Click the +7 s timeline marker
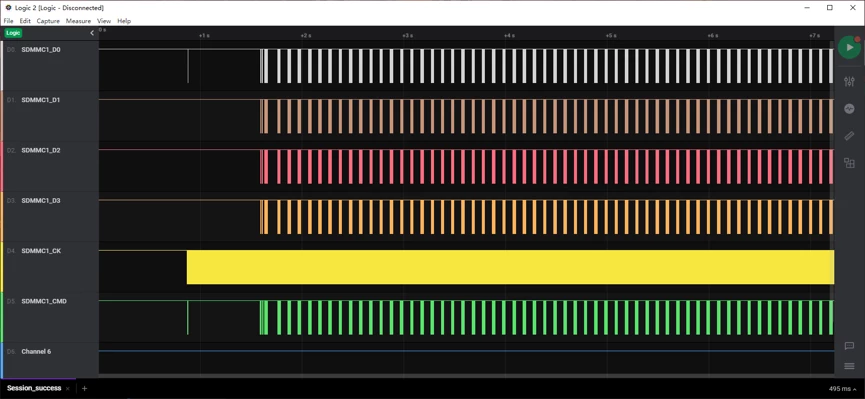The width and height of the screenshot is (865, 399). (814, 35)
